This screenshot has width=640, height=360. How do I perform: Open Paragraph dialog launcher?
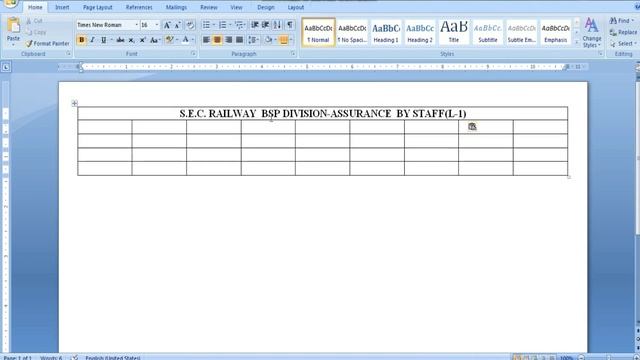pyautogui.click(x=293, y=54)
